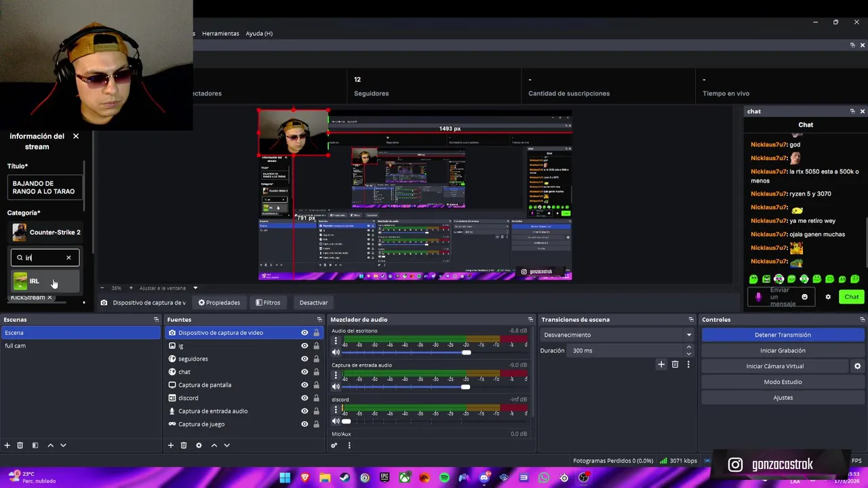Adjust Captura de entrada audio volume slider
The height and width of the screenshot is (488, 868).
click(465, 386)
